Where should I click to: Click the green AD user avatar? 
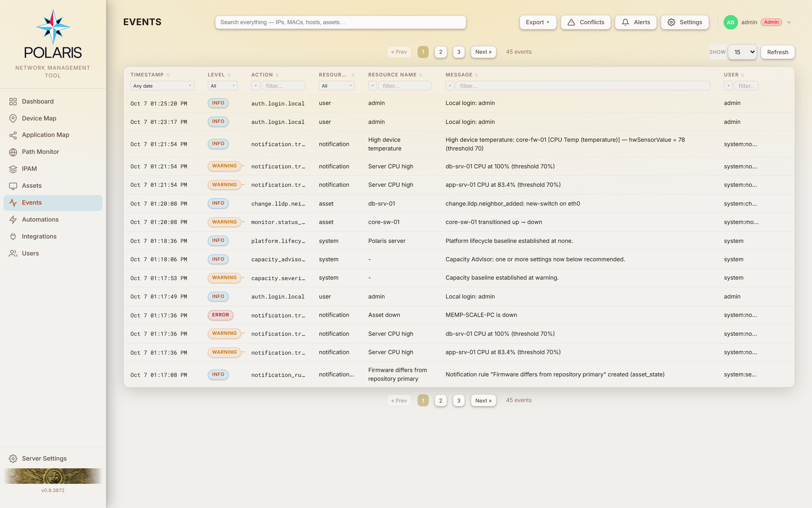point(731,22)
